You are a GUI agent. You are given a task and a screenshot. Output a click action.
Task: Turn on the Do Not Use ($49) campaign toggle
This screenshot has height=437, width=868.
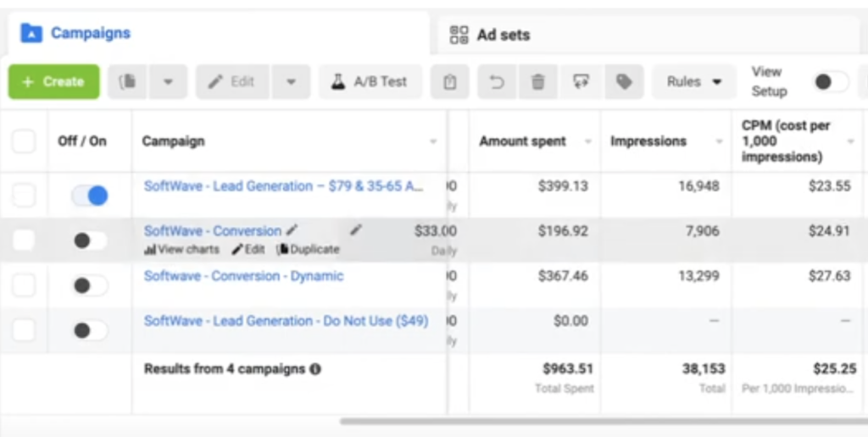pyautogui.click(x=90, y=331)
